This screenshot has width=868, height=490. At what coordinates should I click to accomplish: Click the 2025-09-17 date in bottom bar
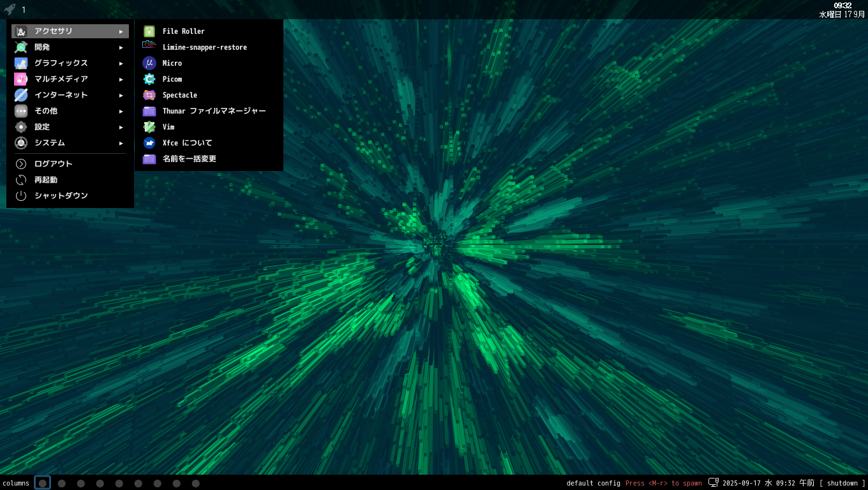pyautogui.click(x=742, y=483)
